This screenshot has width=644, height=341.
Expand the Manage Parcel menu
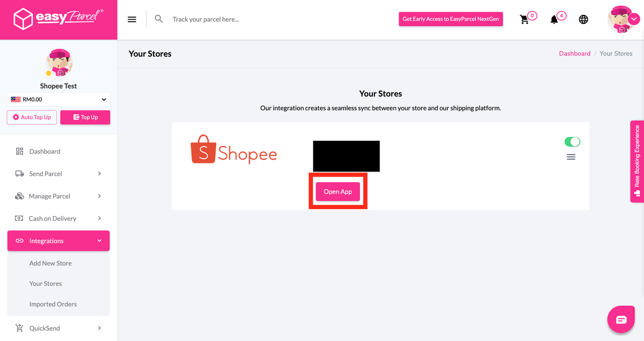tap(58, 196)
